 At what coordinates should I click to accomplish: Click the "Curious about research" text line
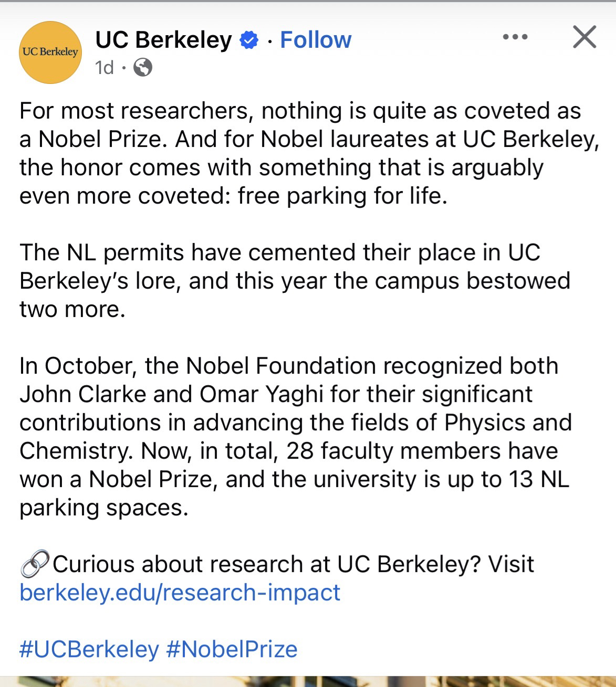coord(293,564)
